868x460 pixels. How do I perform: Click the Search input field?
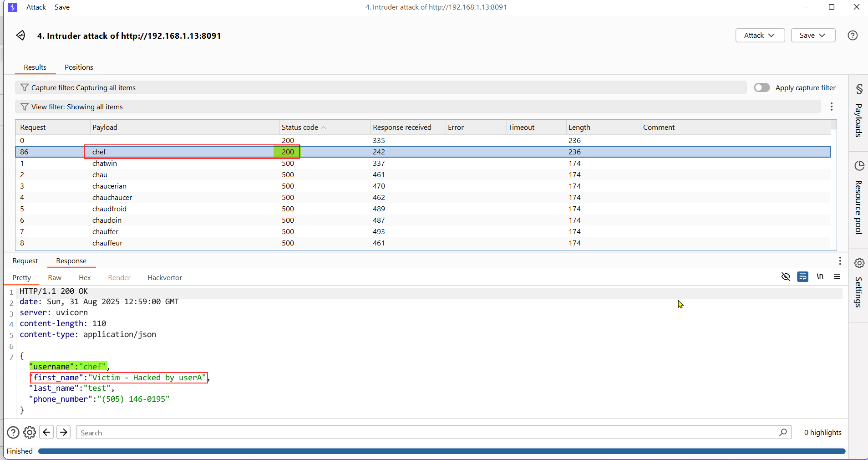click(434, 432)
